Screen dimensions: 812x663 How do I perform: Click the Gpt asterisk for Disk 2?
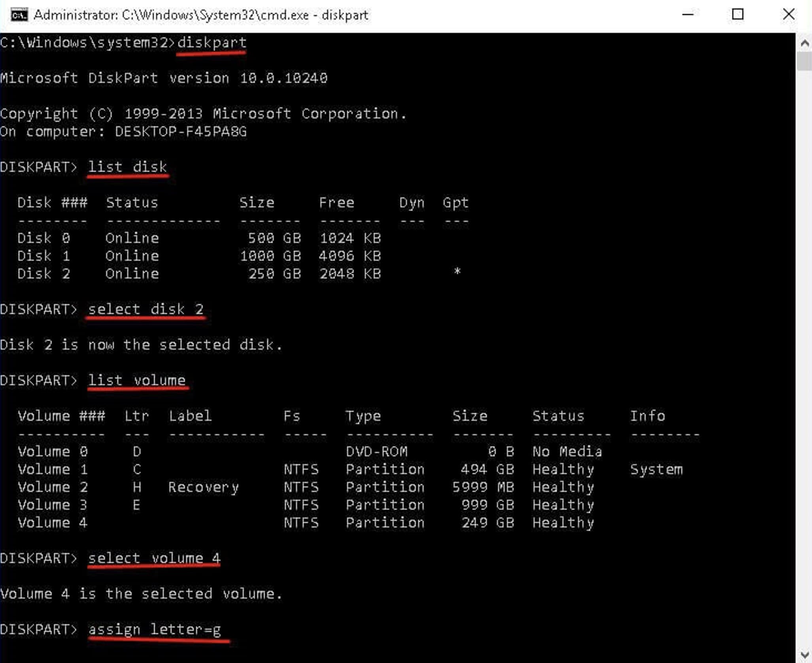tap(457, 272)
